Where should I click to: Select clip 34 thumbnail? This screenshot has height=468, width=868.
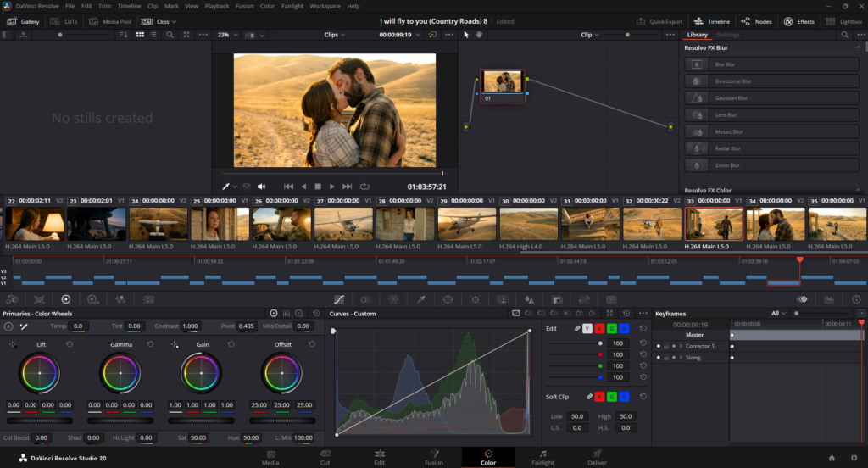click(x=775, y=225)
